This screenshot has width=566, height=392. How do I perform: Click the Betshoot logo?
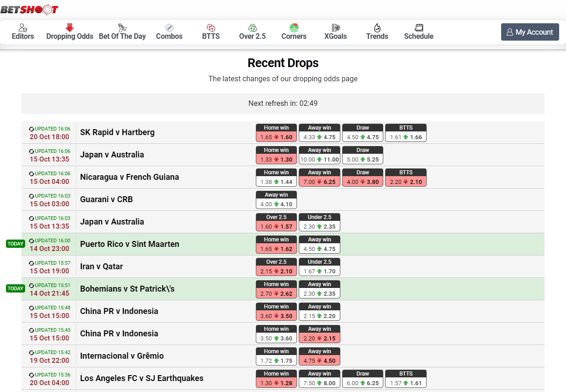[29, 9]
